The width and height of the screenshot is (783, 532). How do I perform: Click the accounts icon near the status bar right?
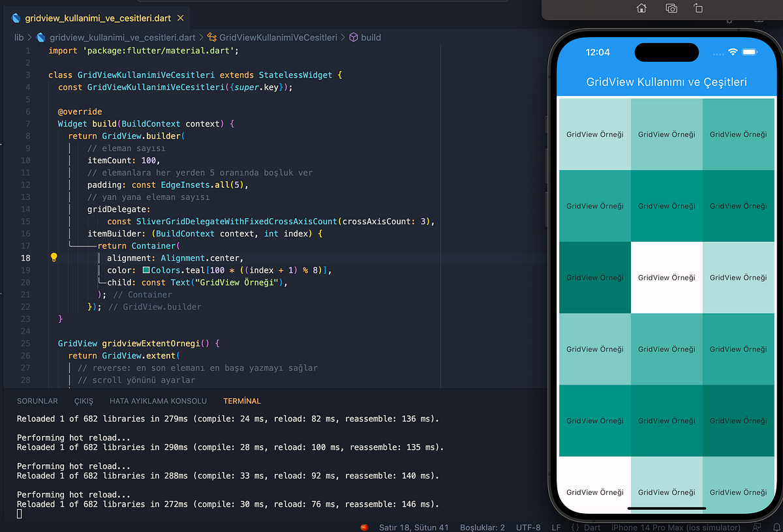point(757,527)
